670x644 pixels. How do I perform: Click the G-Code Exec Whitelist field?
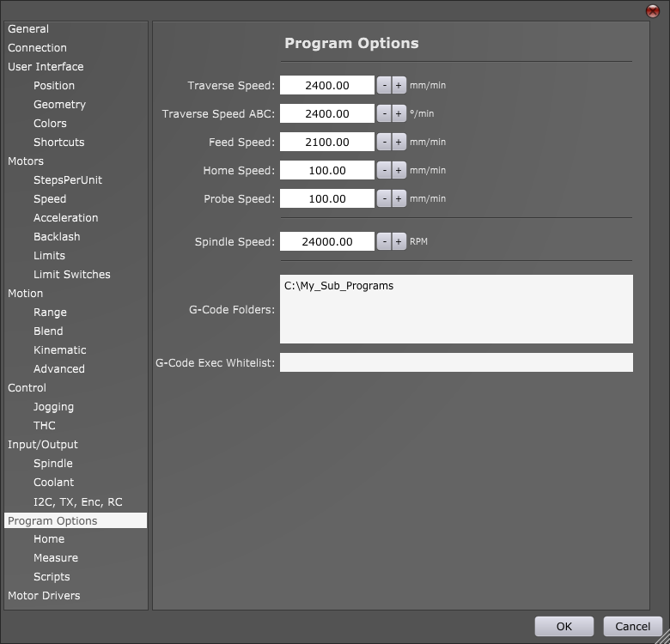point(456,362)
